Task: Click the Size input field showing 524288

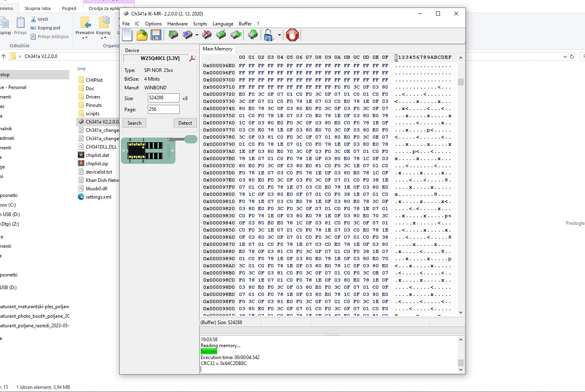Action: tap(163, 98)
